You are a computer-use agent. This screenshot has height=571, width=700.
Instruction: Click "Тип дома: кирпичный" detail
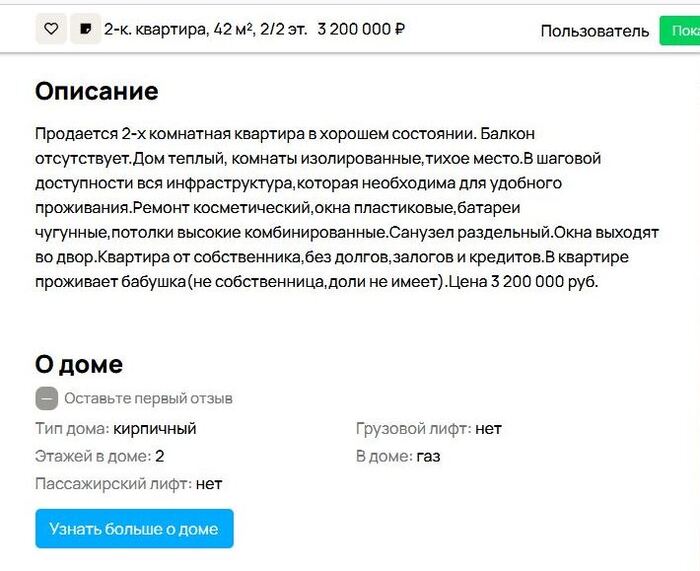[x=116, y=429]
